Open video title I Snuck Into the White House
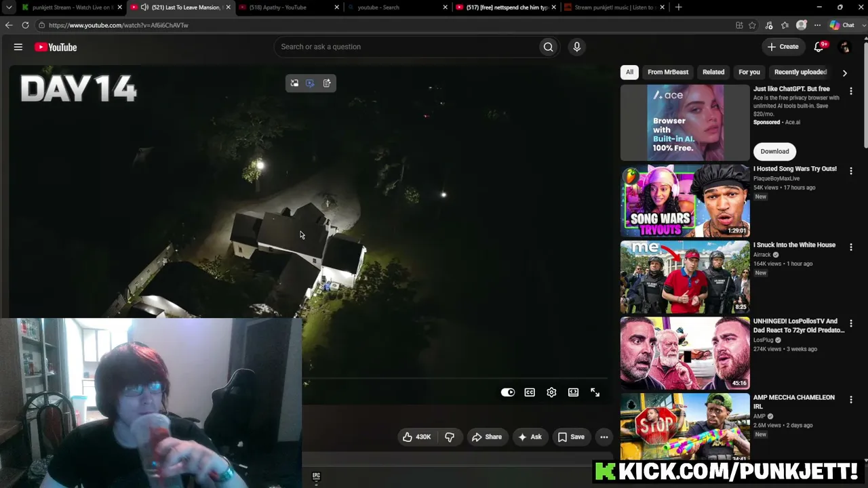Viewport: 868px width, 488px height. 794,245
